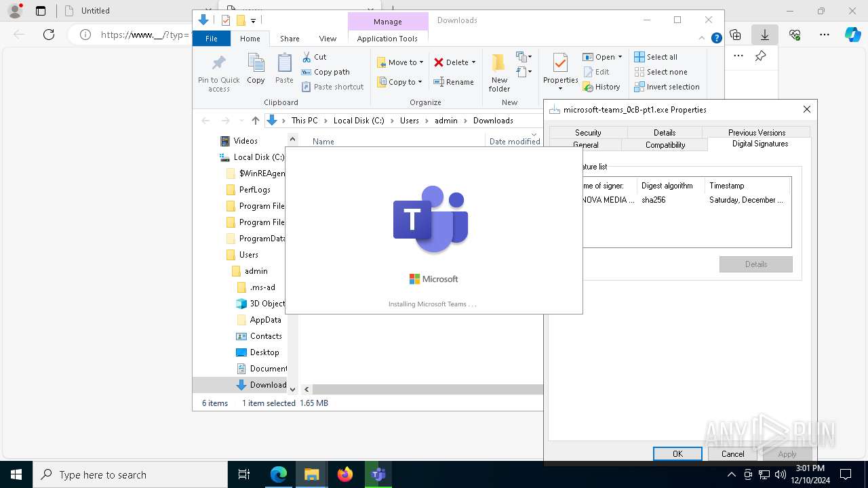Open Microsoft Teams taskbar icon

coord(378,474)
